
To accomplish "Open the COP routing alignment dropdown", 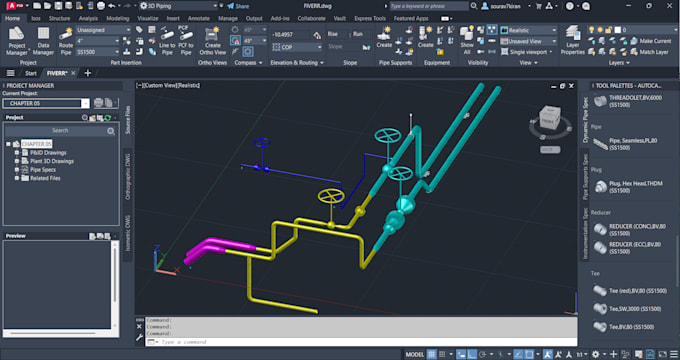I will (297, 47).
